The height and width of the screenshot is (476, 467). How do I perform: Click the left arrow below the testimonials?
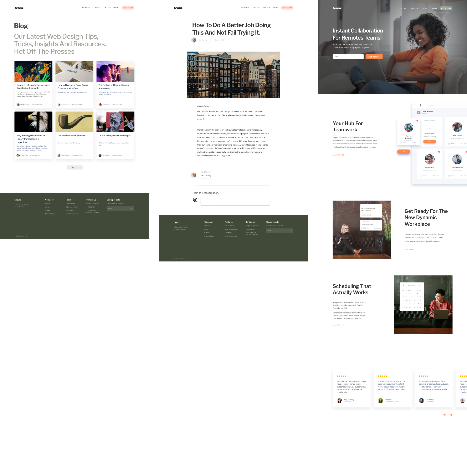445,415
